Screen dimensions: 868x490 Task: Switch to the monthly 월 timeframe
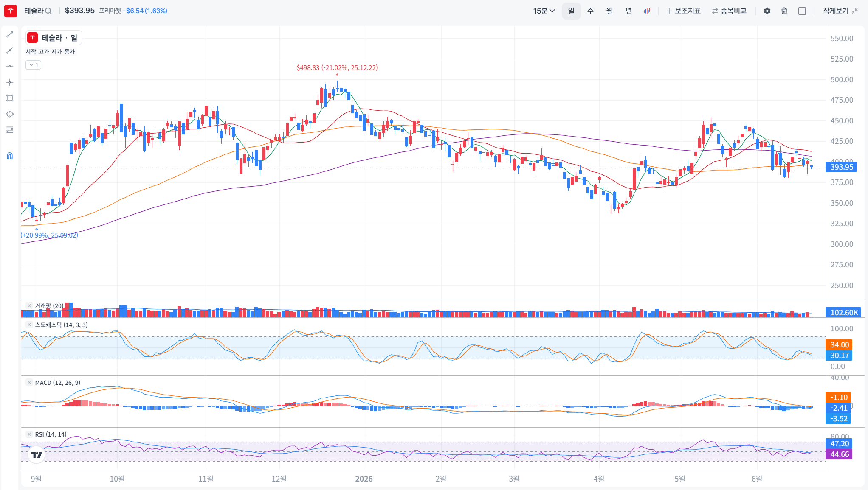click(609, 11)
